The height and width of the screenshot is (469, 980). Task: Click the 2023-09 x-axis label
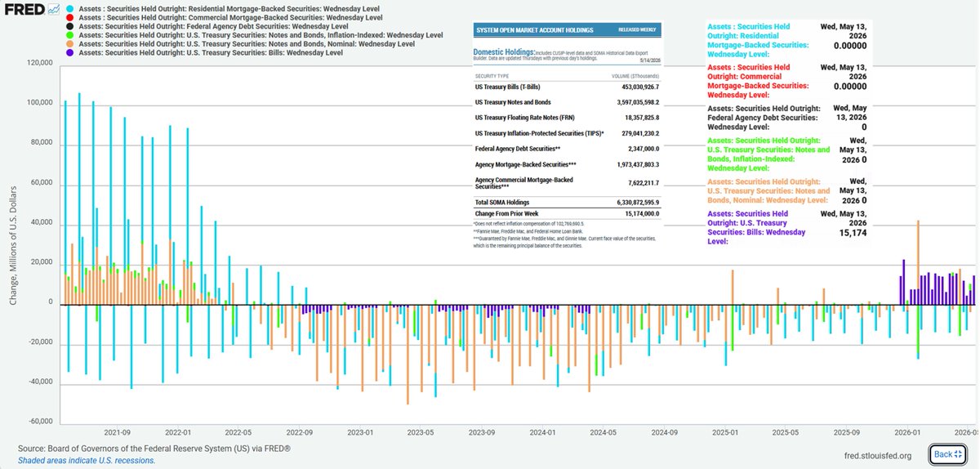tap(482, 432)
